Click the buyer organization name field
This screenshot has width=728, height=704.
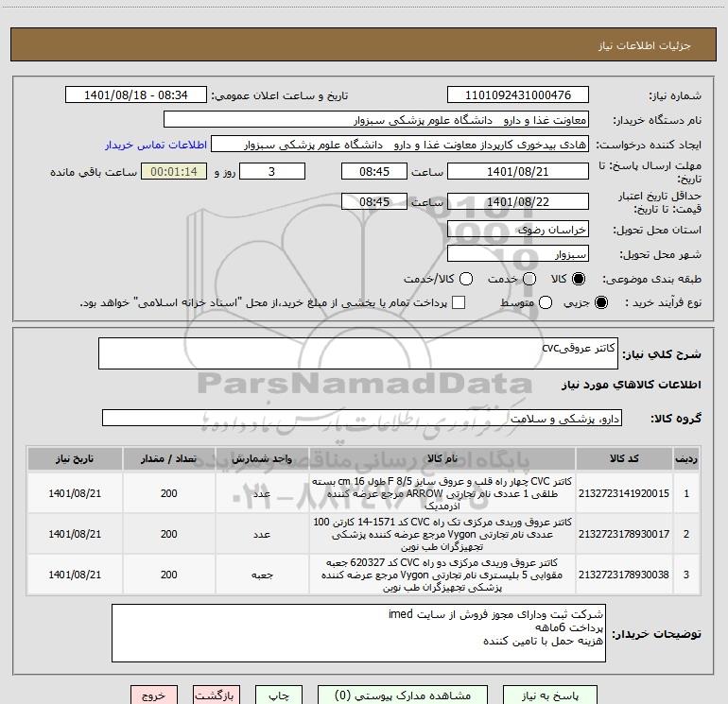[376, 119]
